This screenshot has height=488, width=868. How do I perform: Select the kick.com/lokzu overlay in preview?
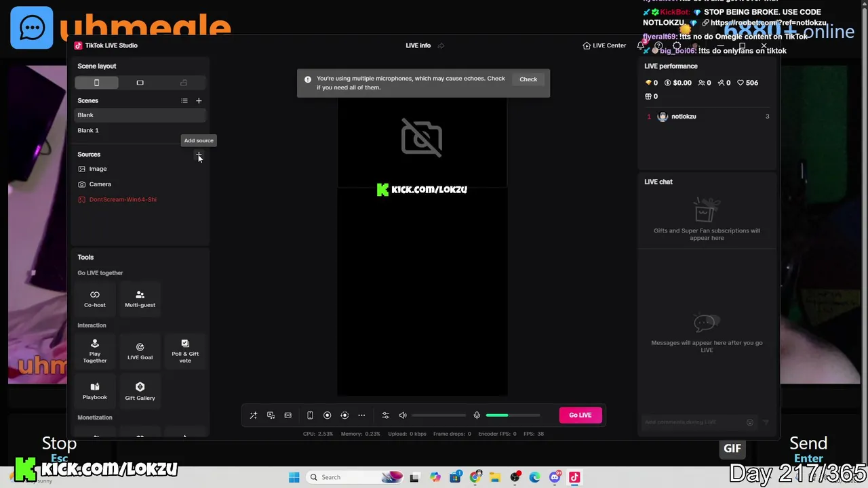point(422,190)
